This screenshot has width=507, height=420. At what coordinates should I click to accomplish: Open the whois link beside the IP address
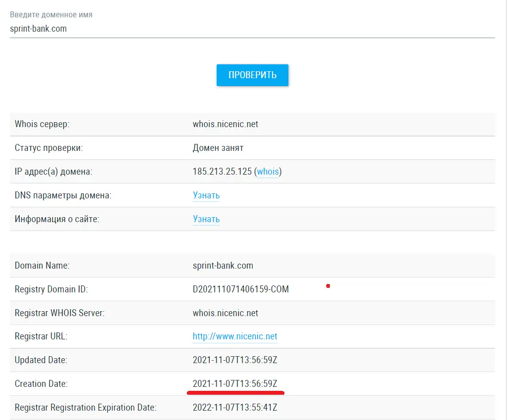[x=268, y=172]
